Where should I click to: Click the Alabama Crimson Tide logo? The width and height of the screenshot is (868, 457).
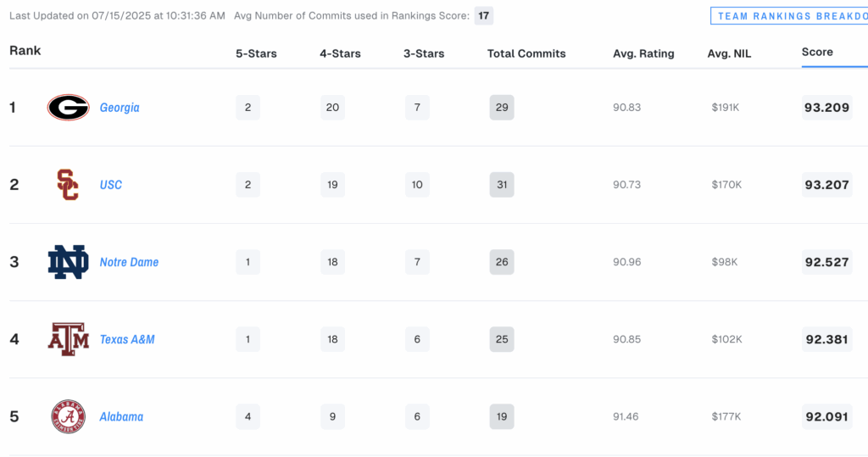(68, 416)
